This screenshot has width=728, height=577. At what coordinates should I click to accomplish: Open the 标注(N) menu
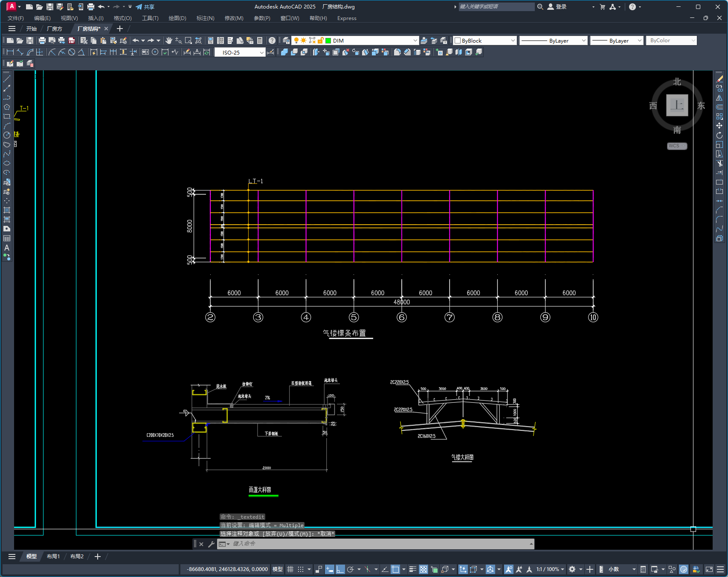pos(206,18)
